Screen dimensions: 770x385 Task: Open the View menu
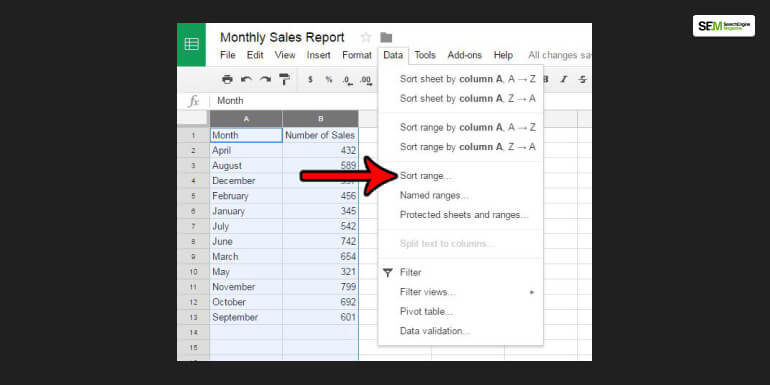point(285,55)
